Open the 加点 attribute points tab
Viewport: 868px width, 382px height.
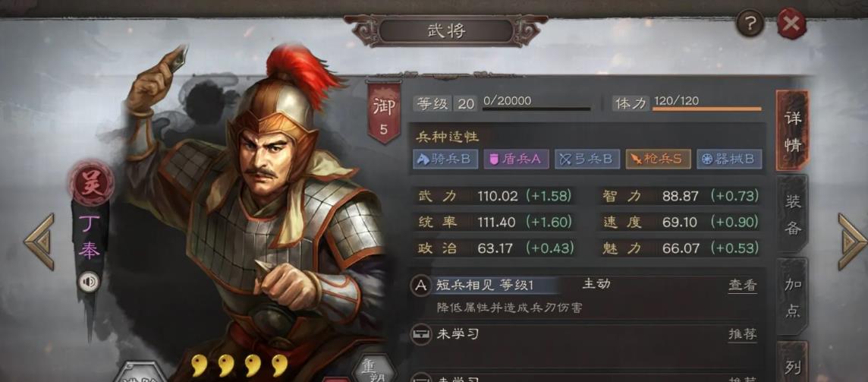tap(793, 297)
